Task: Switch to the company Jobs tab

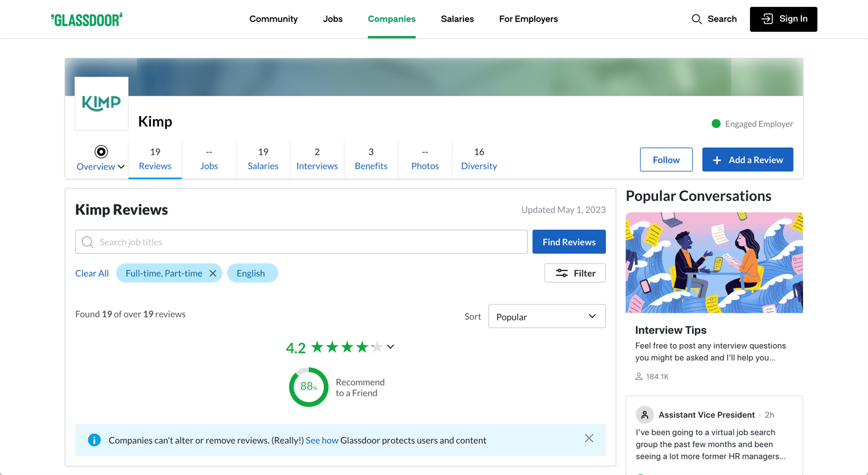Action: click(209, 159)
